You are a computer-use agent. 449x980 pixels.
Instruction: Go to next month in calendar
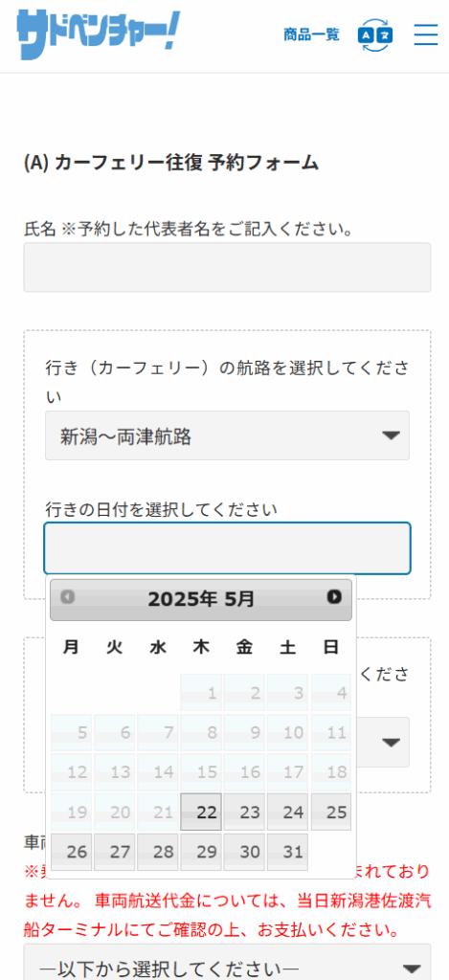click(x=334, y=597)
